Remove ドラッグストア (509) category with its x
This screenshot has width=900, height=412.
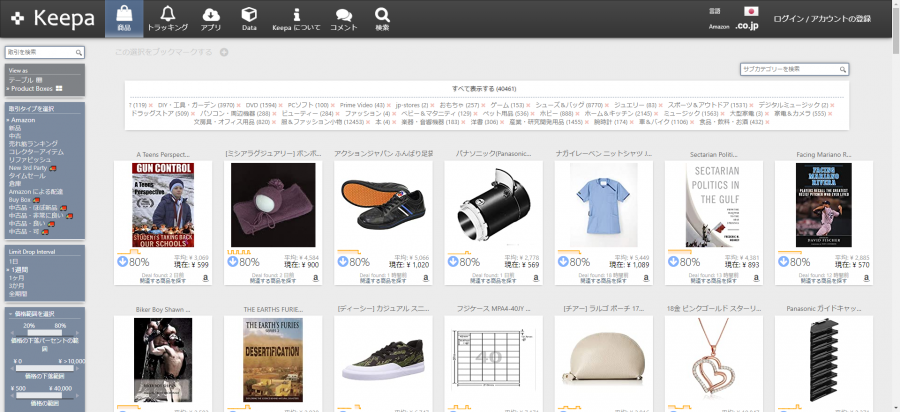pos(194,114)
